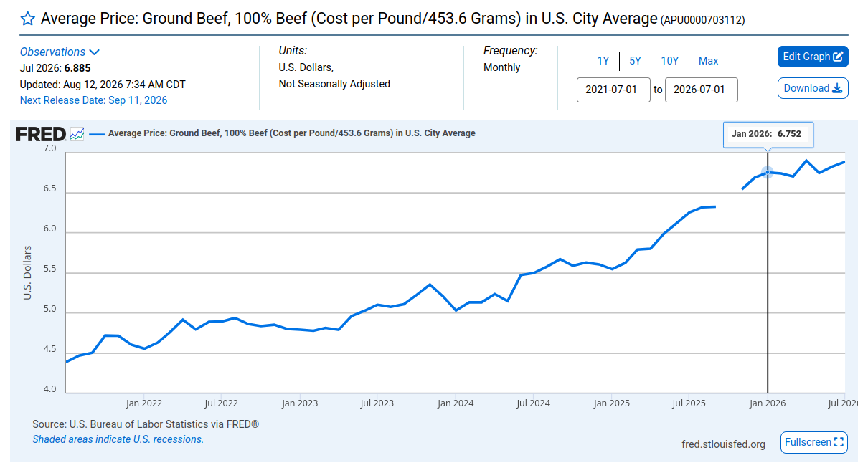Screen dimensions: 868x468
Task: Select the Max date range
Action: [x=708, y=61]
